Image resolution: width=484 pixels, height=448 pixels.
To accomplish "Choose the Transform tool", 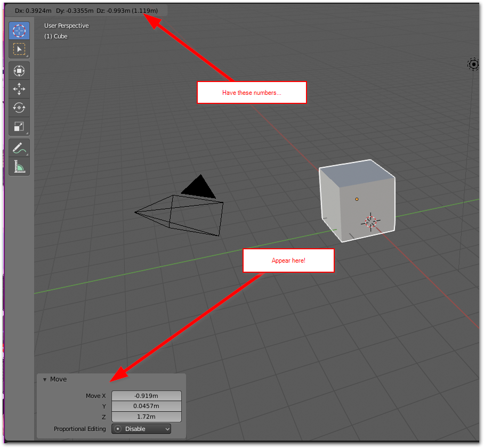I will 19,71.
